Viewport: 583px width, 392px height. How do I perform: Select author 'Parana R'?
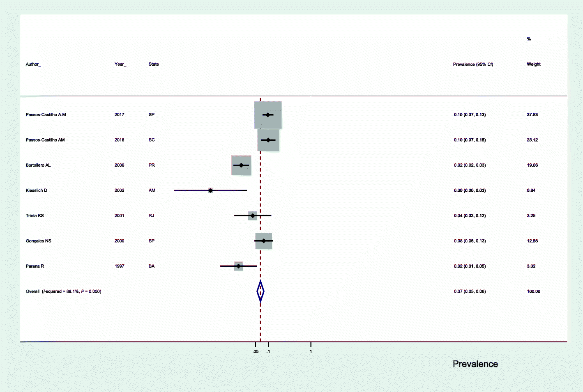[35, 266]
